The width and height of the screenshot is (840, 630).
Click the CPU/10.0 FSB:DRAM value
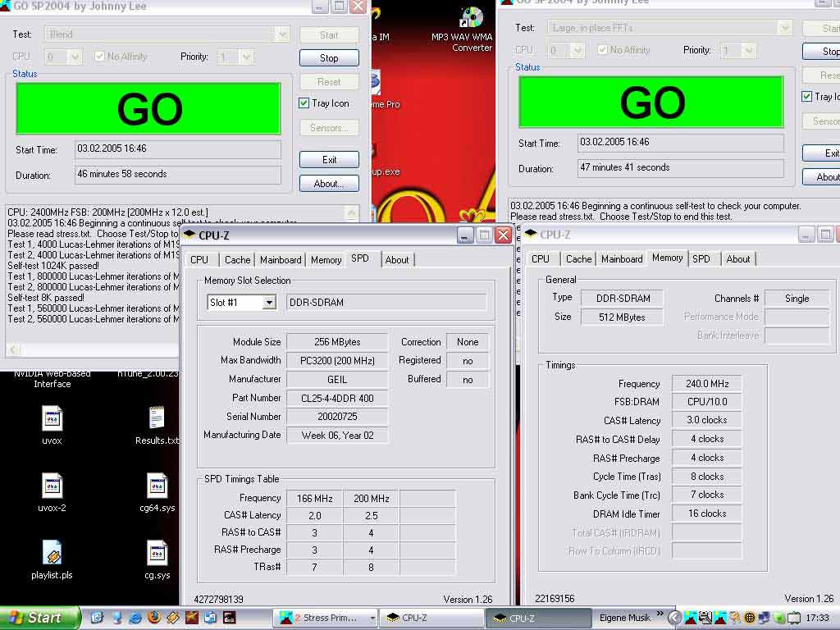pos(707,402)
